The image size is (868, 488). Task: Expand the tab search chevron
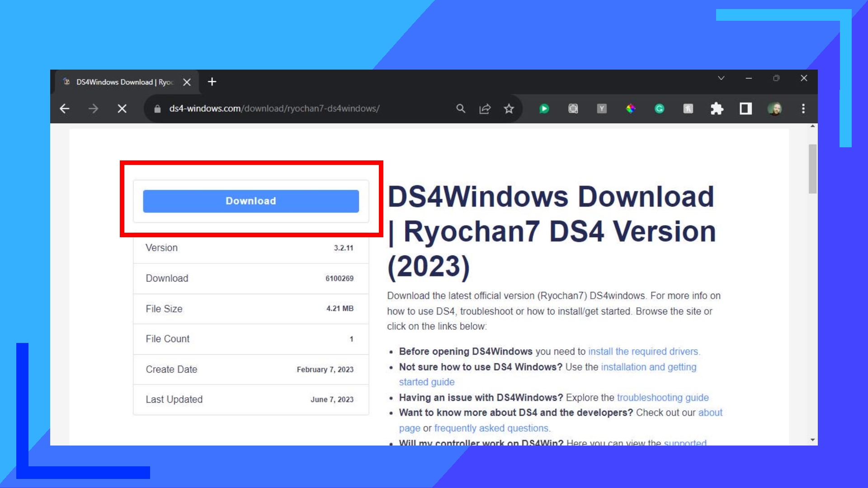click(x=721, y=78)
